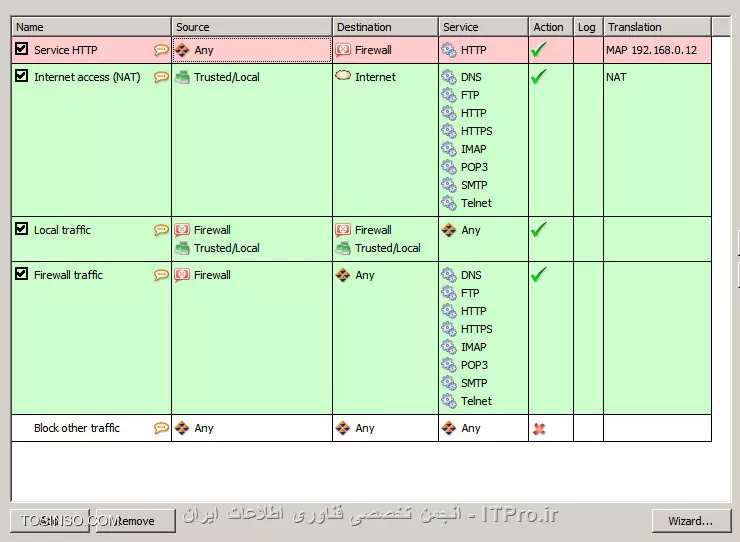Click Log cell of Block other traffic rule
The width and height of the screenshot is (740, 542).
click(x=589, y=428)
